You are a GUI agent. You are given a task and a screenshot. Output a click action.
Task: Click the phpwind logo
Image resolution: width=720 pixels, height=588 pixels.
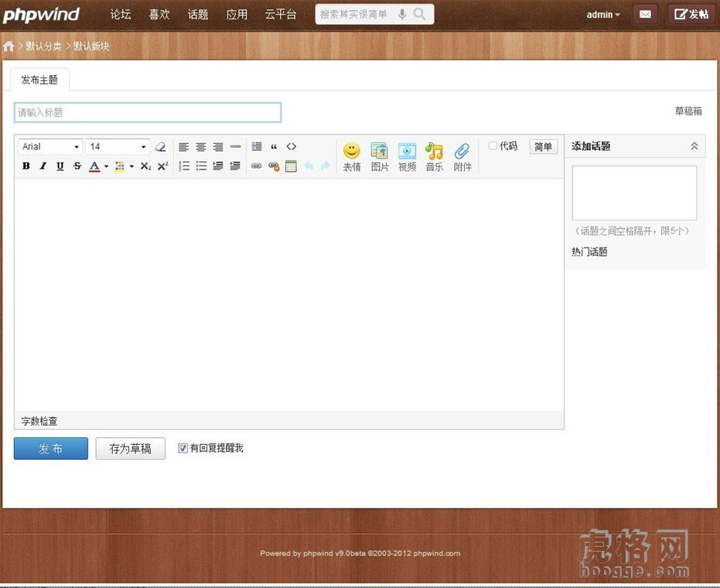[41, 15]
